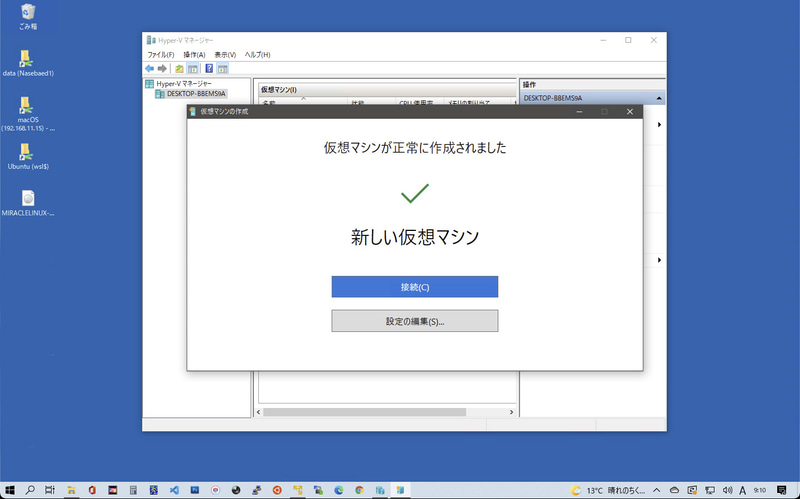
Task: Click the taskbar Search magnifier icon
Action: (30, 490)
